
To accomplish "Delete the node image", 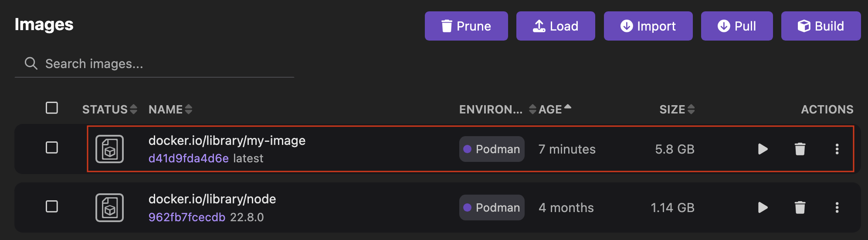I will [800, 208].
